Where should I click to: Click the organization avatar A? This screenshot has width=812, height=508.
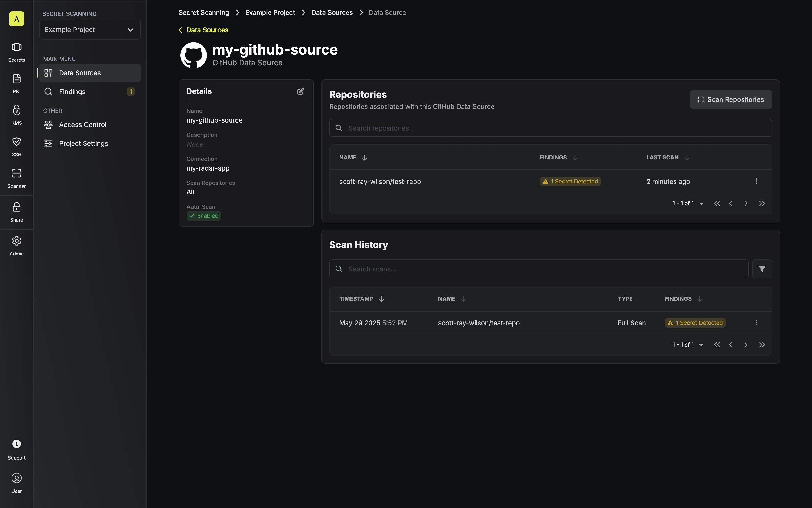(16, 19)
